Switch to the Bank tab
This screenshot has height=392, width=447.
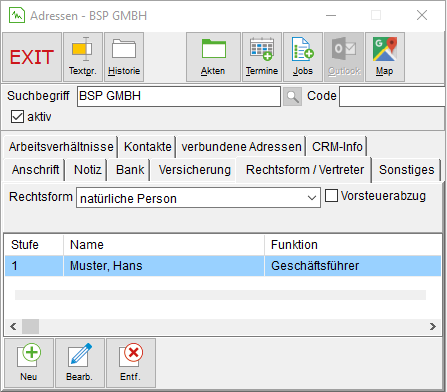(x=130, y=170)
